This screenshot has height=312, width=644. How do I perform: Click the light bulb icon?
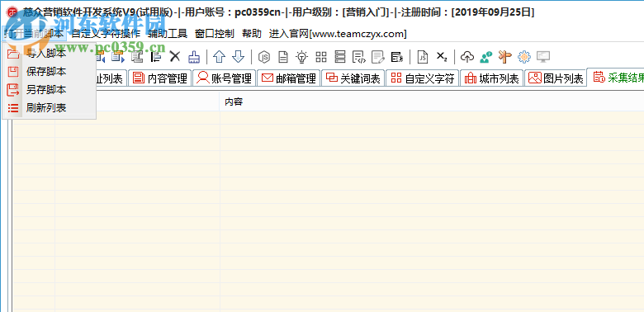click(302, 57)
